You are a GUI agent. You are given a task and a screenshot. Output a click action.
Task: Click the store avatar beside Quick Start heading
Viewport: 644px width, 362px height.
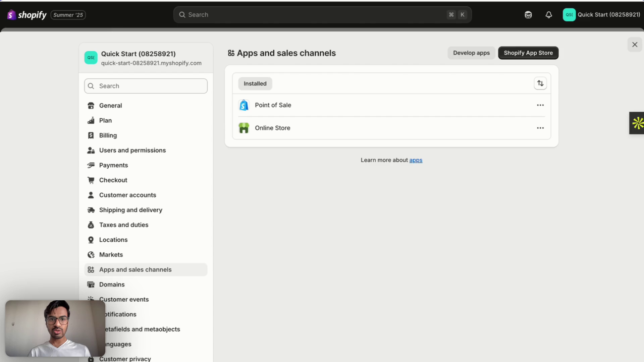click(91, 58)
